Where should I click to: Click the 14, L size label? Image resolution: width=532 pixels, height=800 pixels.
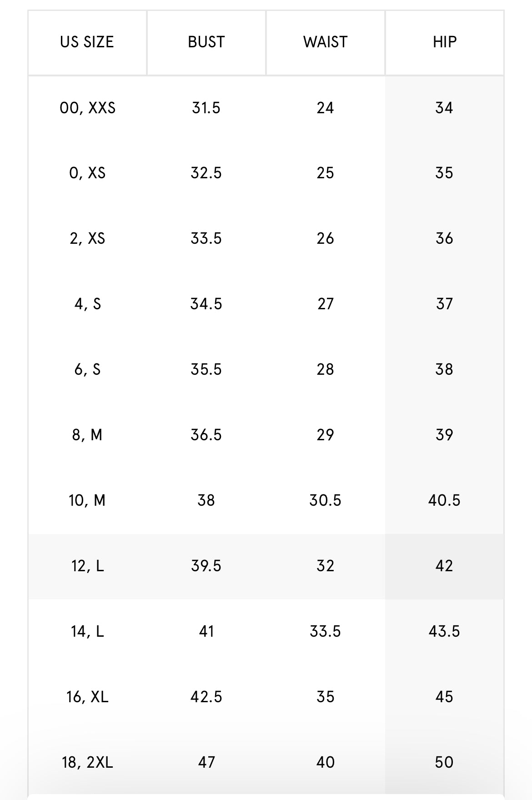[x=87, y=631]
